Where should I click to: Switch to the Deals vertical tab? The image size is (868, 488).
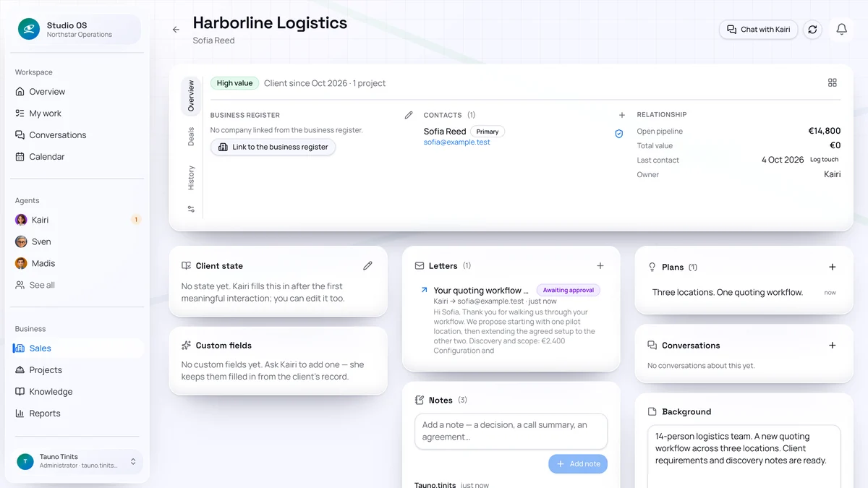(191, 137)
